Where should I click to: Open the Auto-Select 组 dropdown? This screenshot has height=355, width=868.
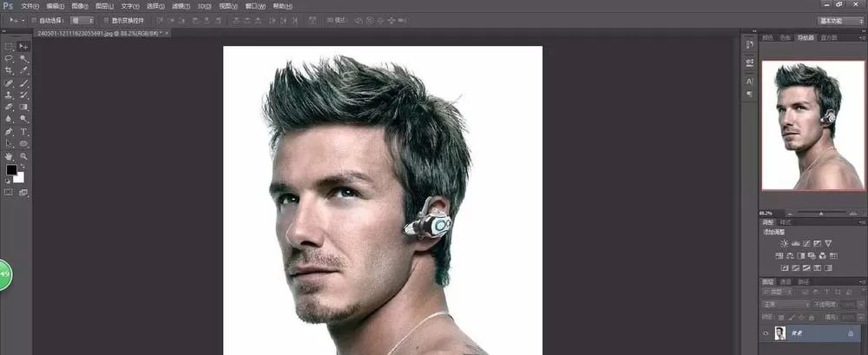[x=82, y=21]
